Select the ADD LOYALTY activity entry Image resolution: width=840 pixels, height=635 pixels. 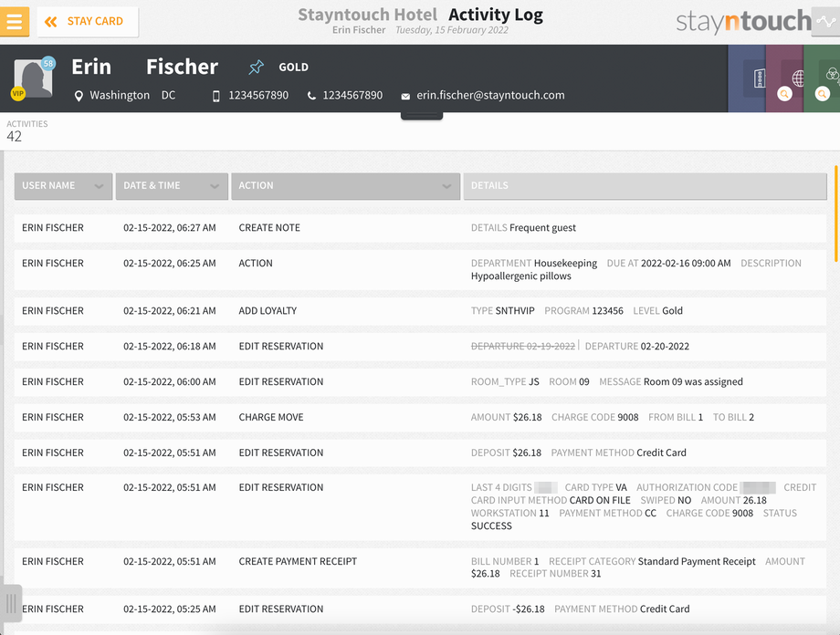point(420,311)
